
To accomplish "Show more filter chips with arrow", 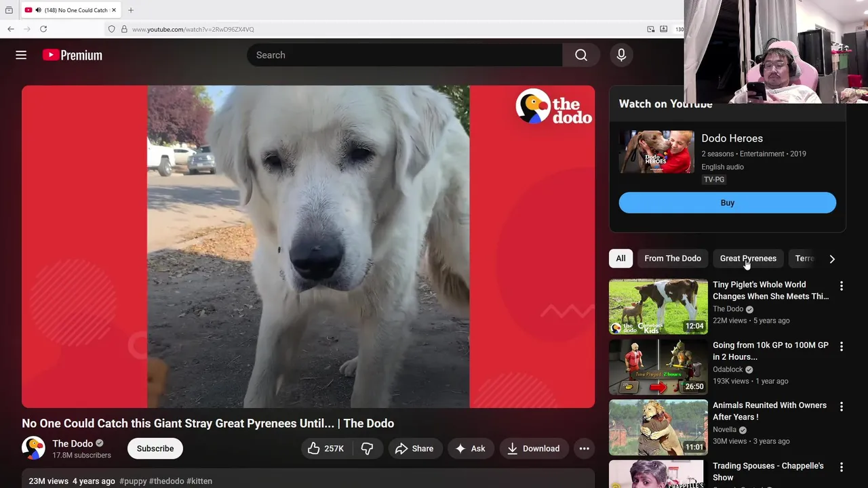I will [x=832, y=258].
